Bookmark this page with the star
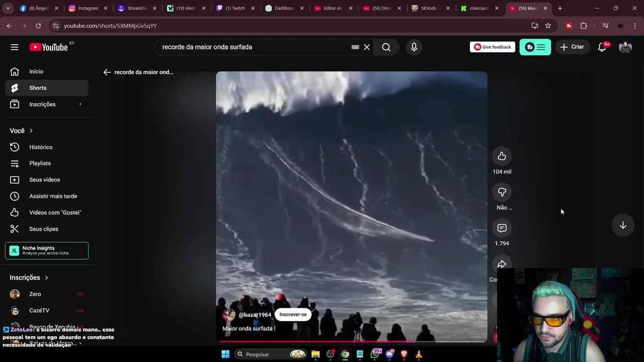Image resolution: width=644 pixels, height=362 pixels. pos(548,26)
